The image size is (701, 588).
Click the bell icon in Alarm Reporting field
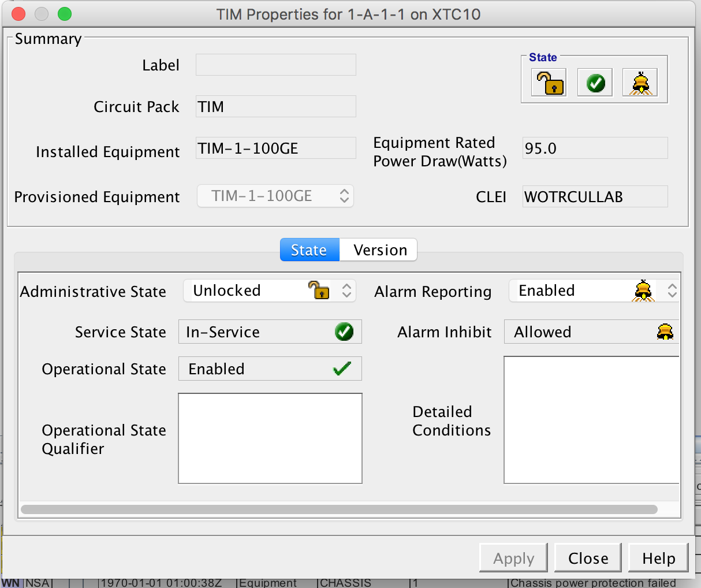(643, 291)
